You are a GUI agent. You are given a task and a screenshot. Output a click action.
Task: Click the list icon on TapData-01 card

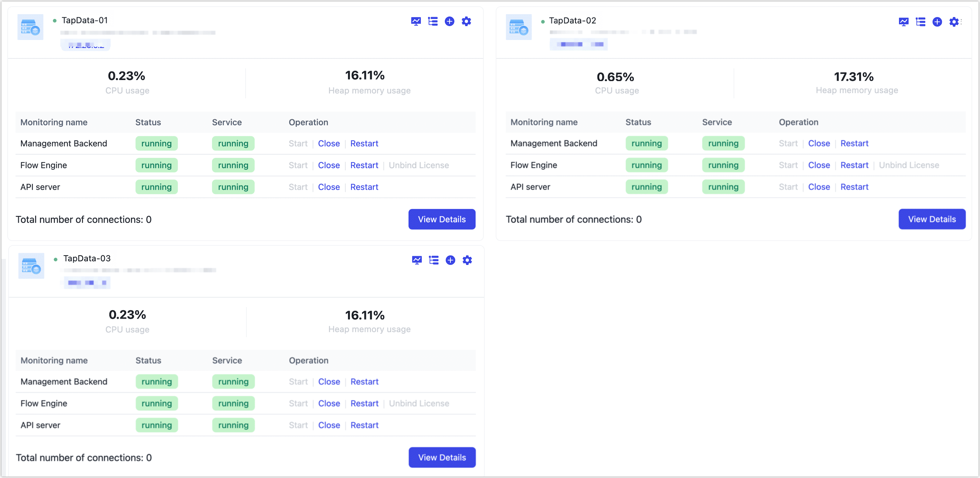pos(433,21)
